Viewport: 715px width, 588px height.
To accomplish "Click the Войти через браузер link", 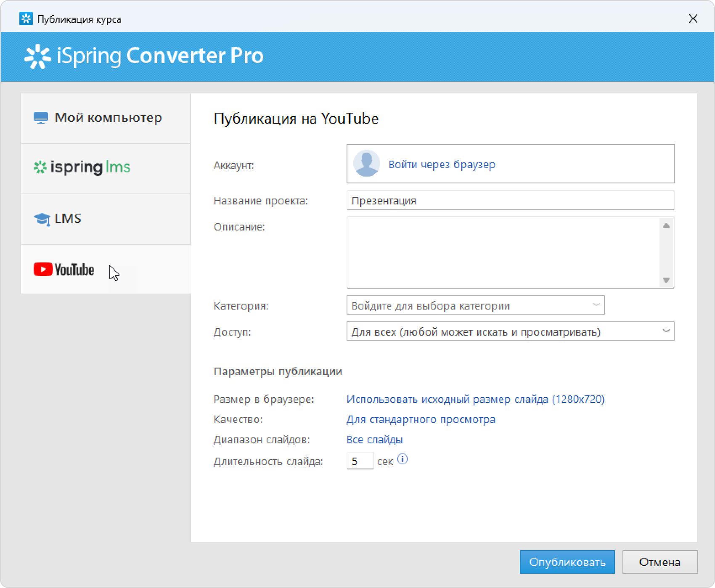I will 442,164.
